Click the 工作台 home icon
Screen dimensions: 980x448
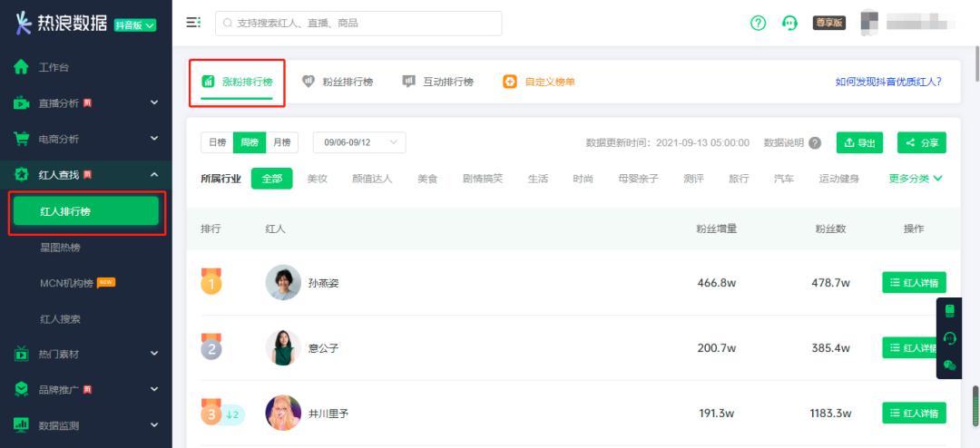point(21,67)
